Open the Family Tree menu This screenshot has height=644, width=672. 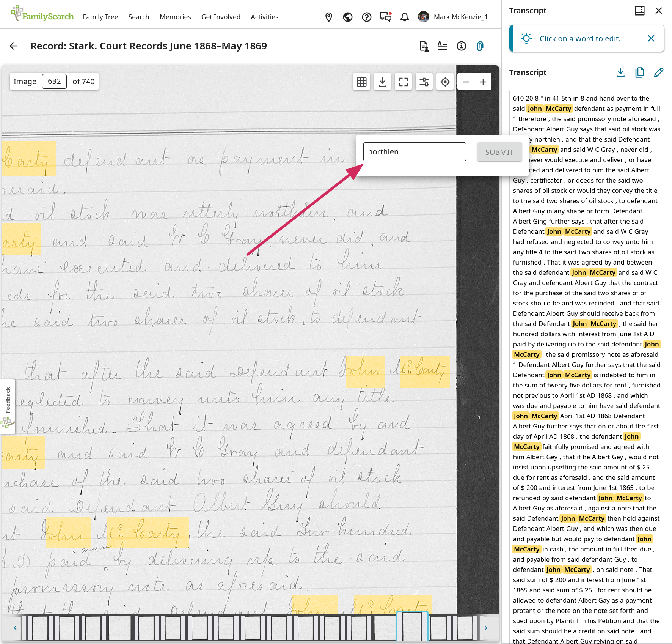pyautogui.click(x=100, y=17)
